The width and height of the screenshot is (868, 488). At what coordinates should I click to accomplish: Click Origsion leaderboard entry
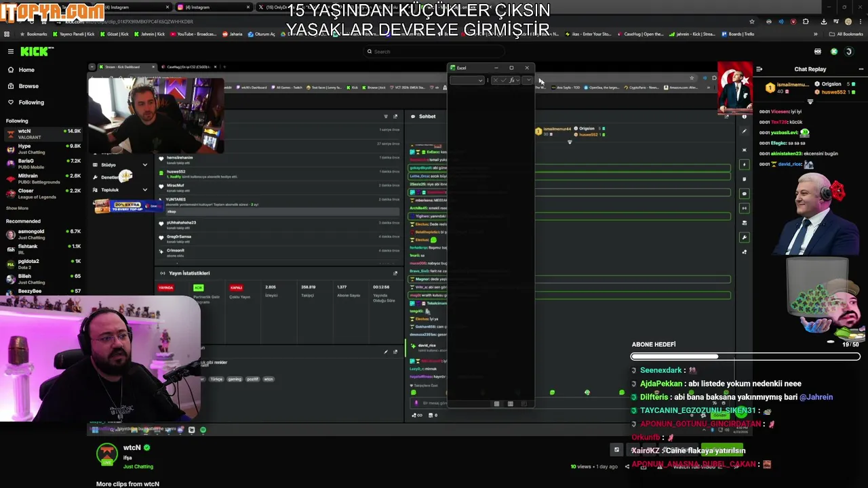835,84
